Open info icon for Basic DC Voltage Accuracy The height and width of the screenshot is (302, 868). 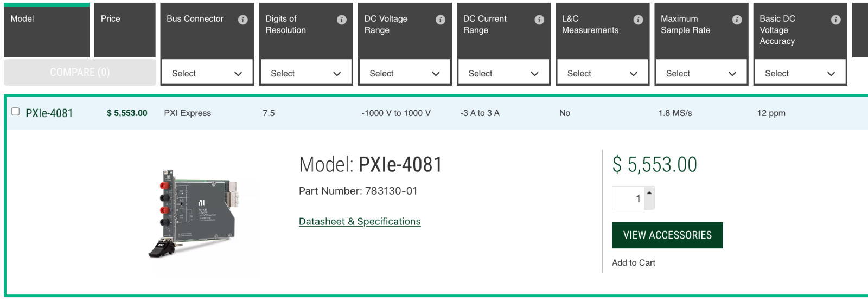pos(836,20)
